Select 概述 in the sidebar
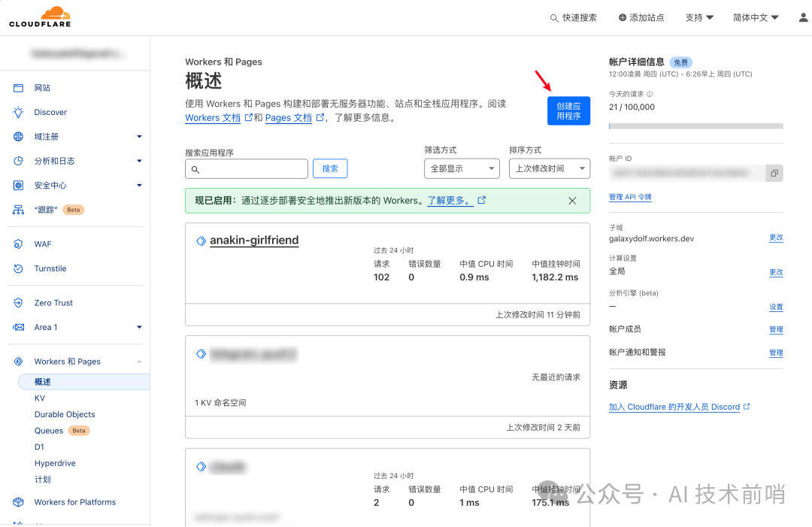 [84, 382]
